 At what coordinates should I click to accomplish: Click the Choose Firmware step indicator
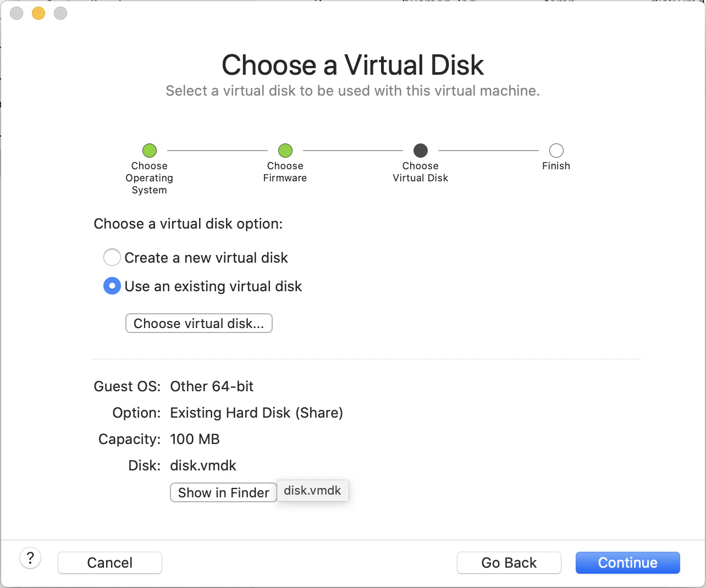(285, 151)
